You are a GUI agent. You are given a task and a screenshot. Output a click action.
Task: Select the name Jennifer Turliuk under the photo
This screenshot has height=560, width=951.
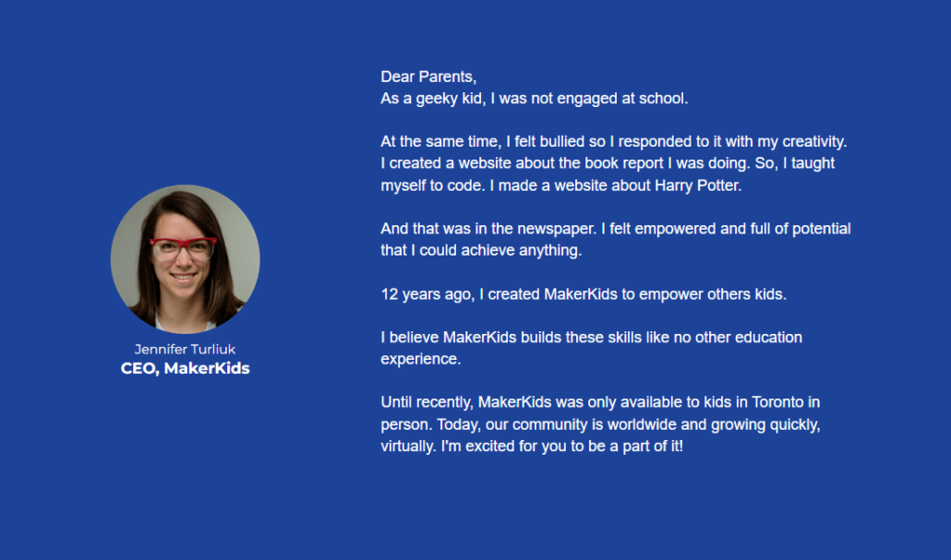pyautogui.click(x=185, y=349)
